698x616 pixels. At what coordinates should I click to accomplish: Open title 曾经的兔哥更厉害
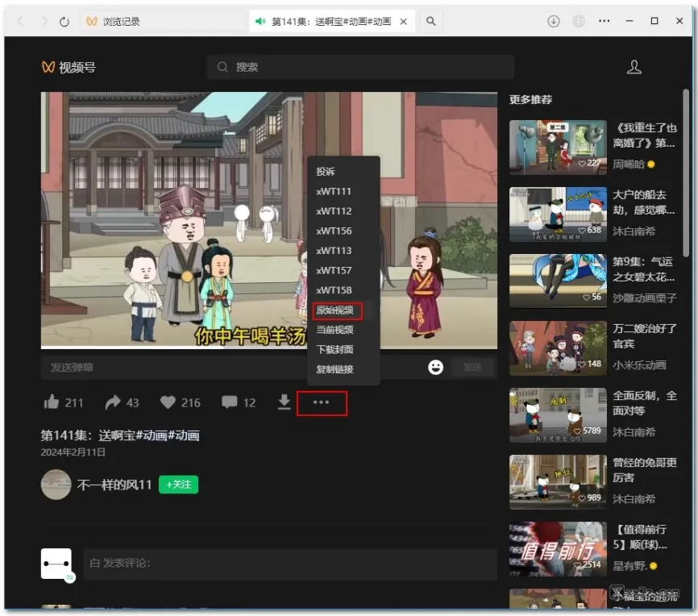coord(645,470)
